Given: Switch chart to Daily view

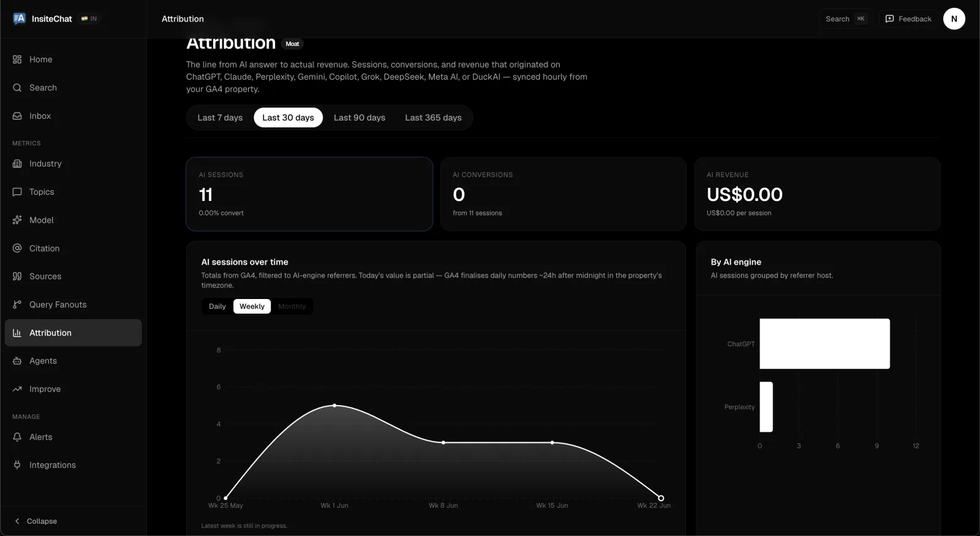Looking at the screenshot, I should pyautogui.click(x=217, y=306).
